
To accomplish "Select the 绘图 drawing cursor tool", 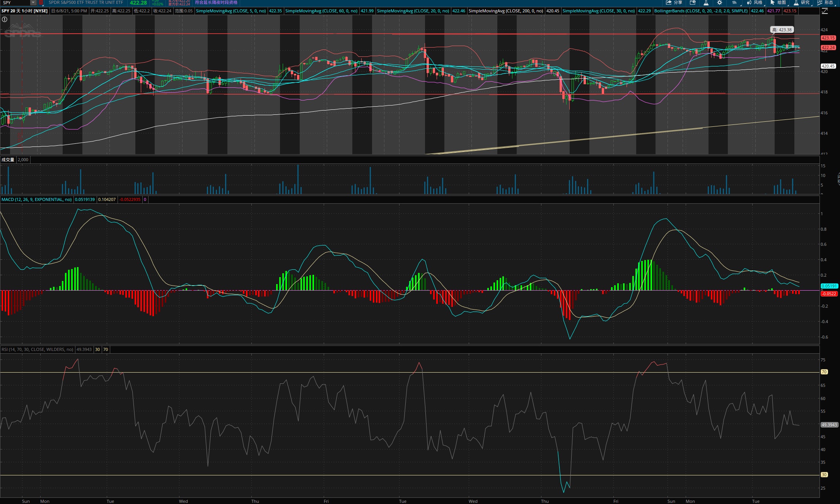I will (777, 3).
